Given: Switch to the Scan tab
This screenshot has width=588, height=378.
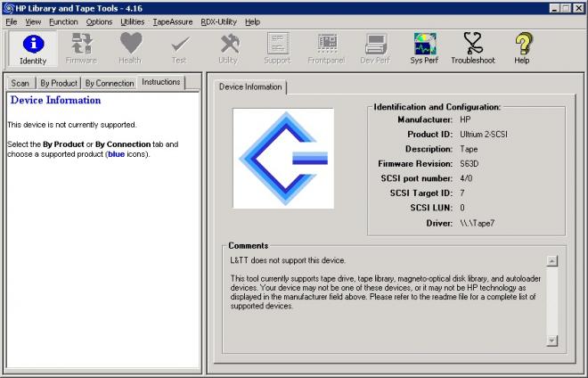Looking at the screenshot, I should coord(20,83).
